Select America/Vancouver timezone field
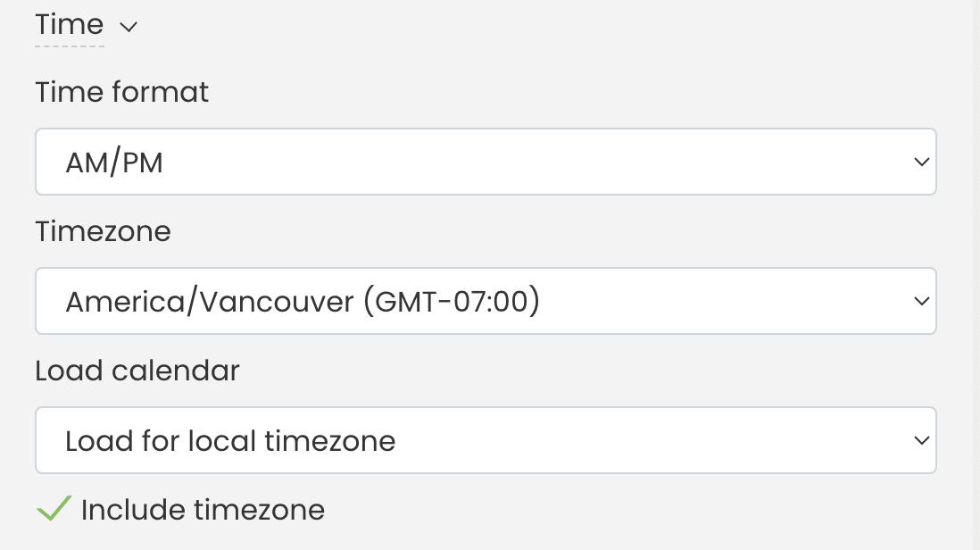Viewport: 980px width, 550px height. tap(486, 301)
